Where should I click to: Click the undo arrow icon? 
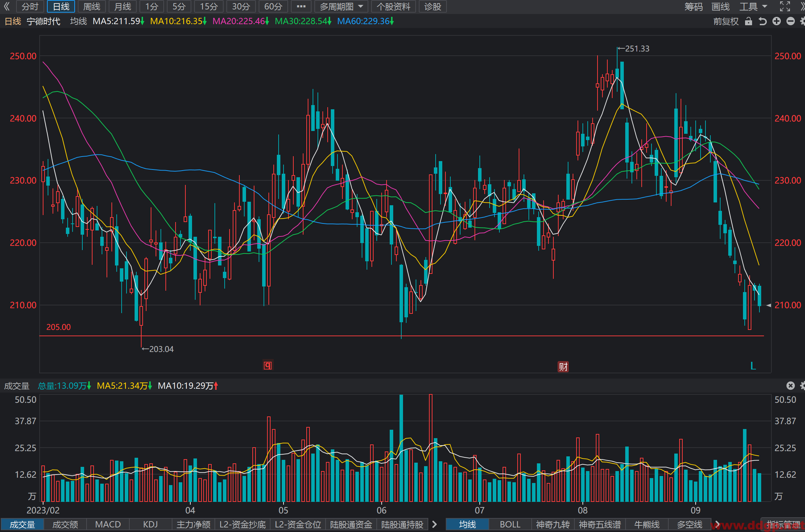[763, 21]
